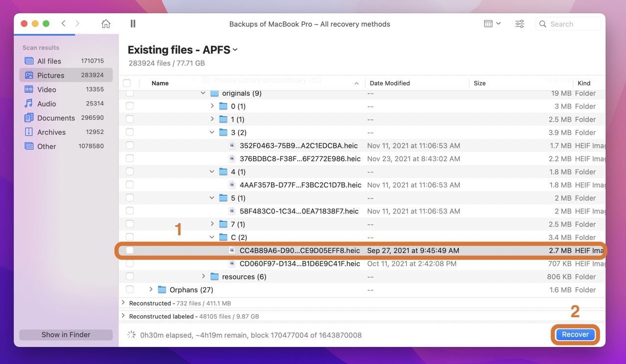Sort by Kind column header

pyautogui.click(x=584, y=83)
